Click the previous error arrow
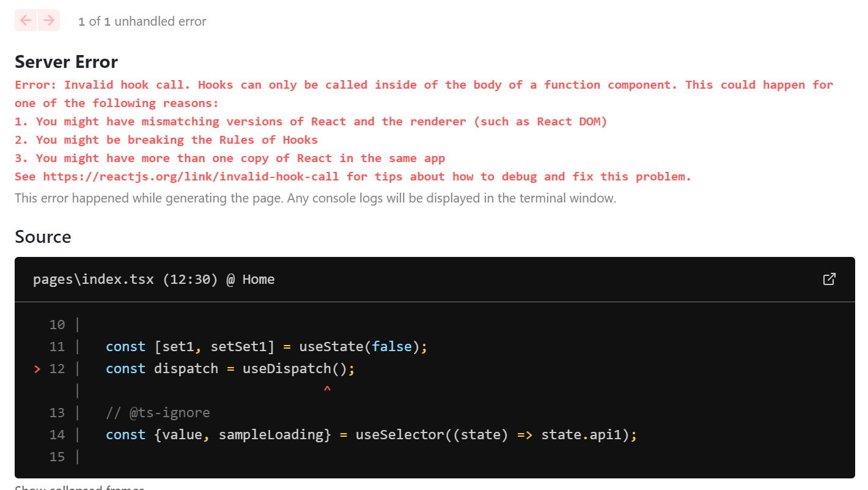Screen dimensions: 868x490 click(26, 20)
